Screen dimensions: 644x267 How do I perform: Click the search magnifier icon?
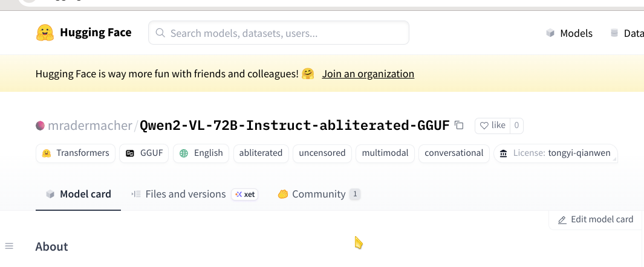(161, 33)
